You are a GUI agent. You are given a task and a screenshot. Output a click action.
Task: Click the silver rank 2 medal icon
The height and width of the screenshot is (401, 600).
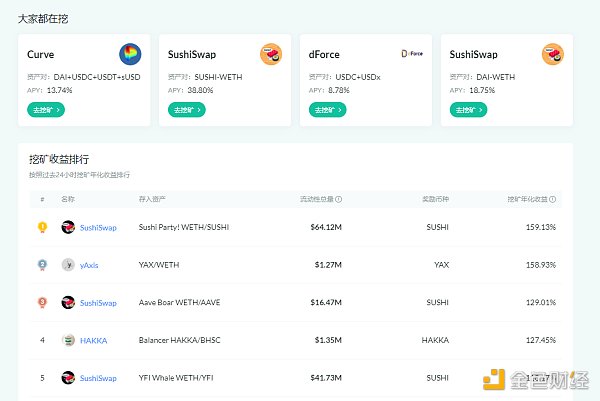tap(42, 265)
